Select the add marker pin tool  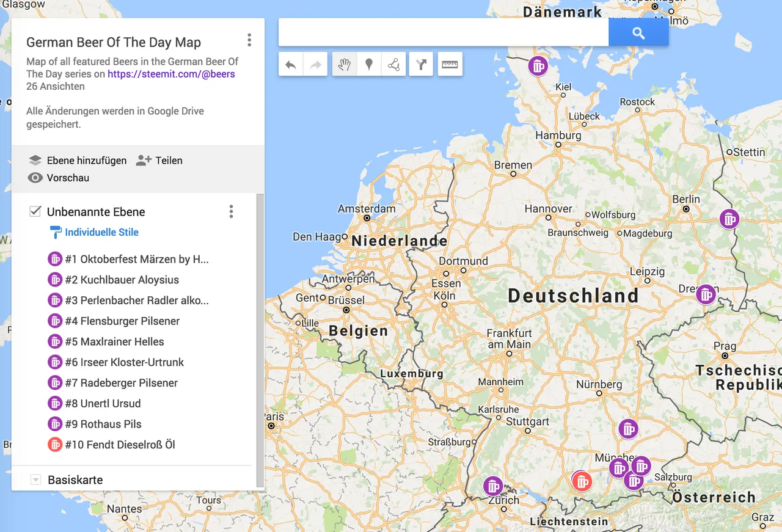point(369,65)
